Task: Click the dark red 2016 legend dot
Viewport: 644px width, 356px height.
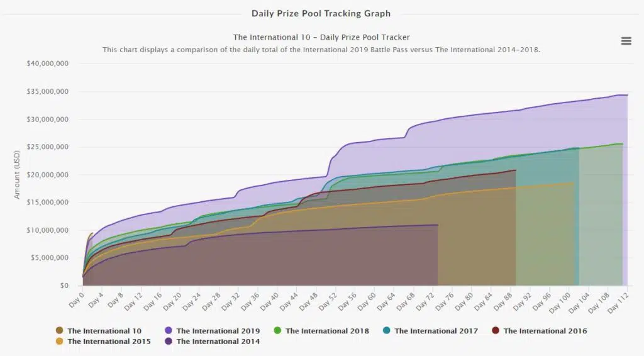Action: pyautogui.click(x=496, y=331)
